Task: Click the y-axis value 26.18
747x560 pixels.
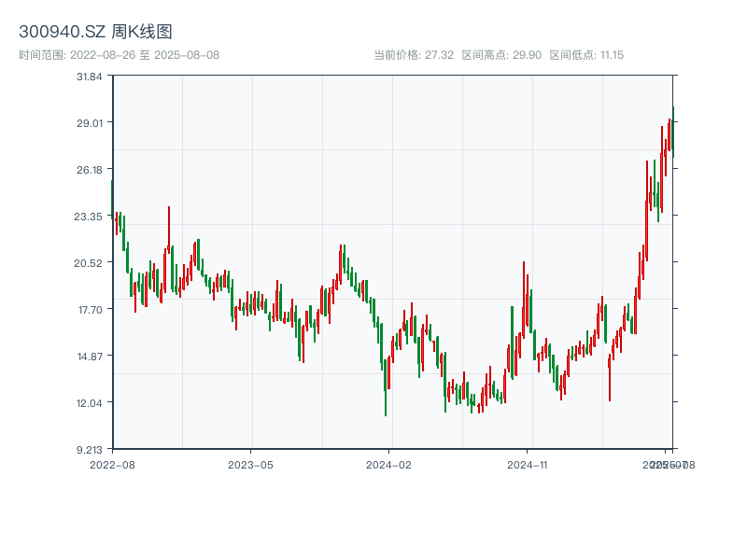Action: pos(90,170)
